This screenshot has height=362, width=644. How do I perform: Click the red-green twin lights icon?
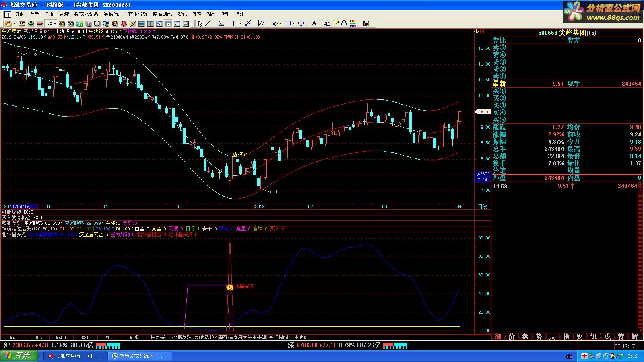(x=62, y=24)
